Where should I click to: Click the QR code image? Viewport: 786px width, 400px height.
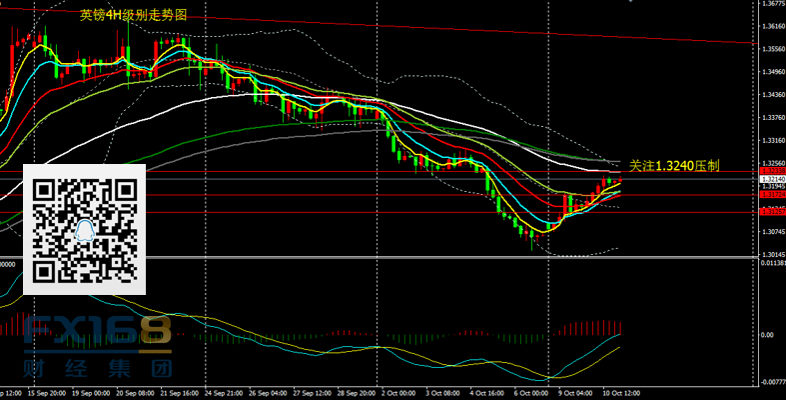[x=85, y=230]
